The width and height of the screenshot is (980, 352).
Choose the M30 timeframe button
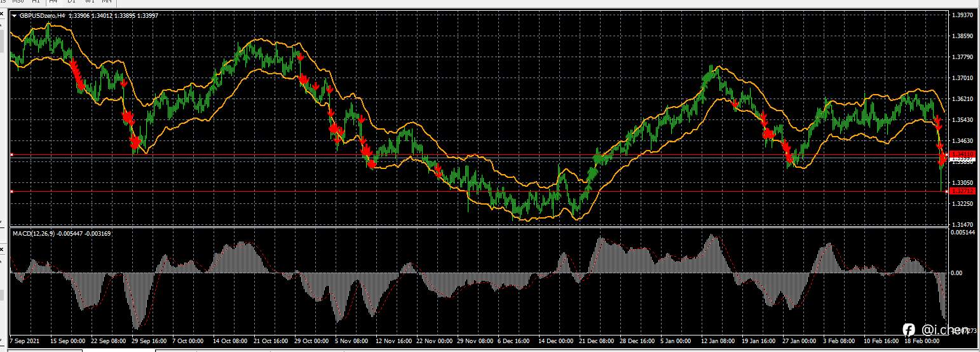tap(18, 2)
